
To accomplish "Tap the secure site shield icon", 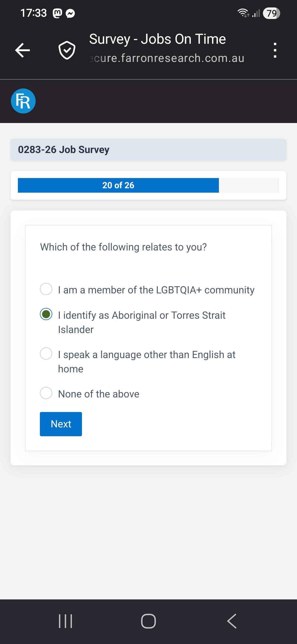I will 67,50.
